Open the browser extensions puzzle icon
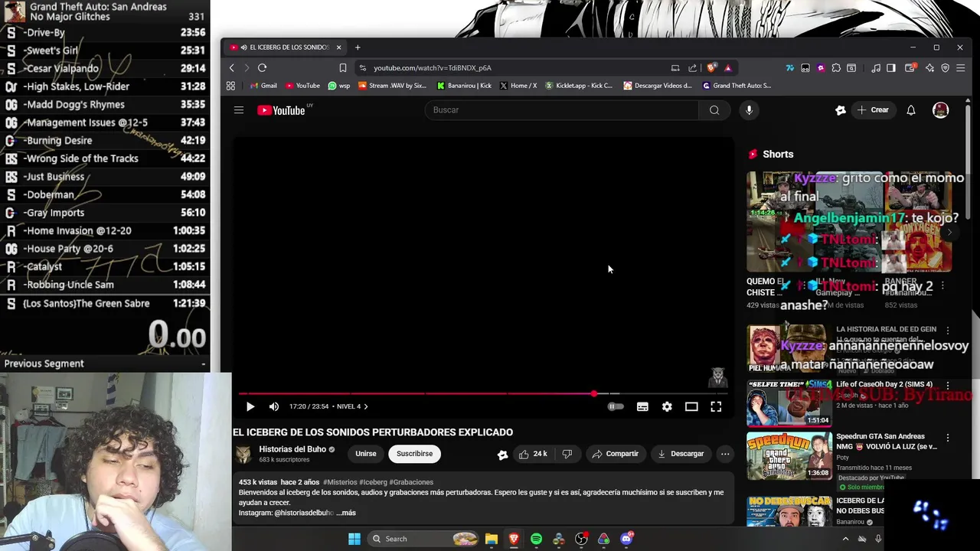 [836, 68]
